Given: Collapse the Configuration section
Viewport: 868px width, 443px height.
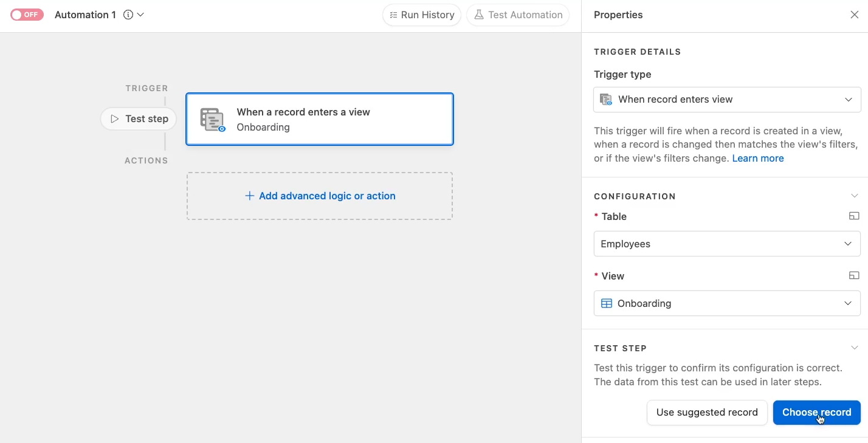Looking at the screenshot, I should point(854,196).
